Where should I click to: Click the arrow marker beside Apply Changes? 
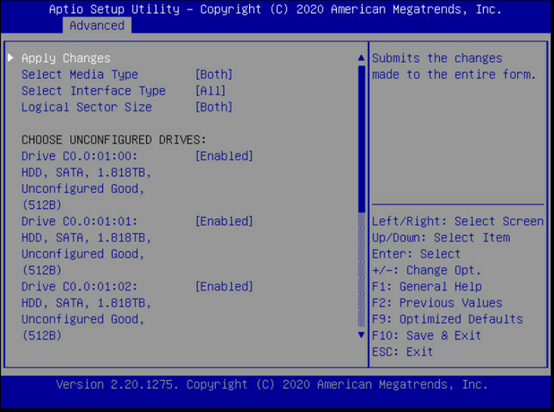click(11, 58)
